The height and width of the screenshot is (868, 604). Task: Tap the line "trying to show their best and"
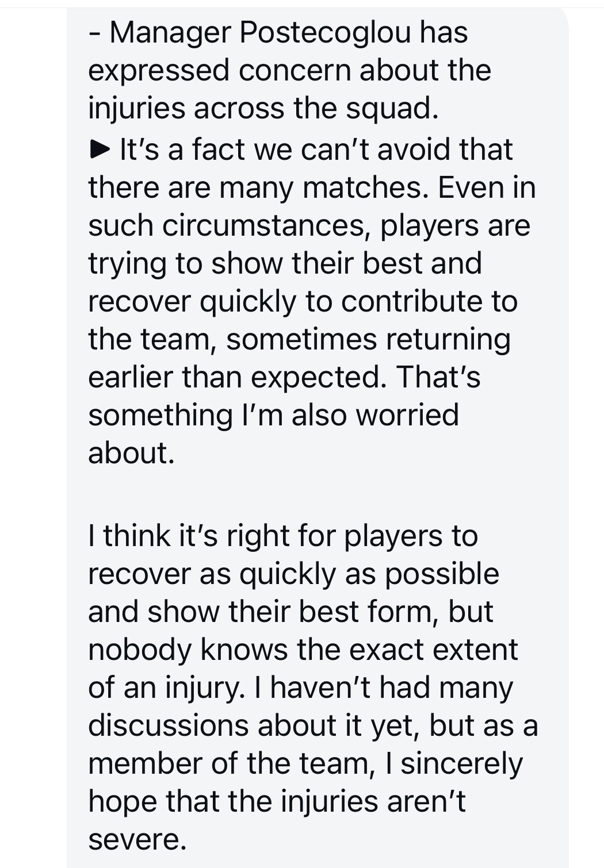click(285, 264)
